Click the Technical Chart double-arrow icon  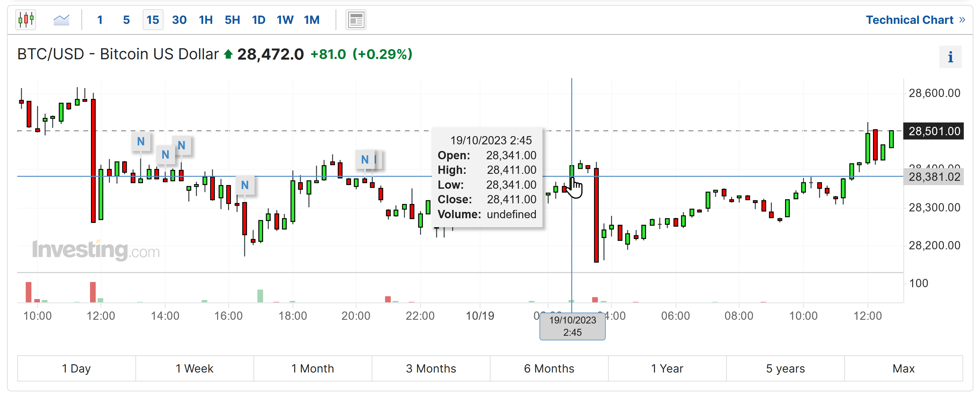pos(962,20)
